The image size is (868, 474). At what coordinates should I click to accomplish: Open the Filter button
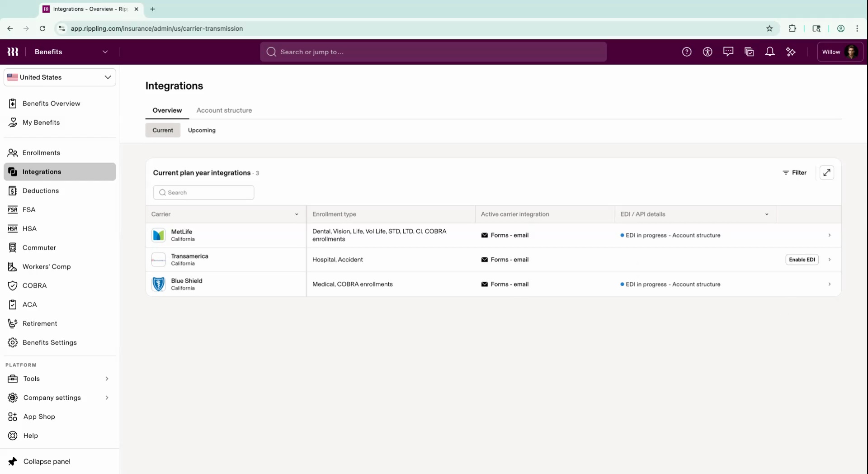point(794,173)
